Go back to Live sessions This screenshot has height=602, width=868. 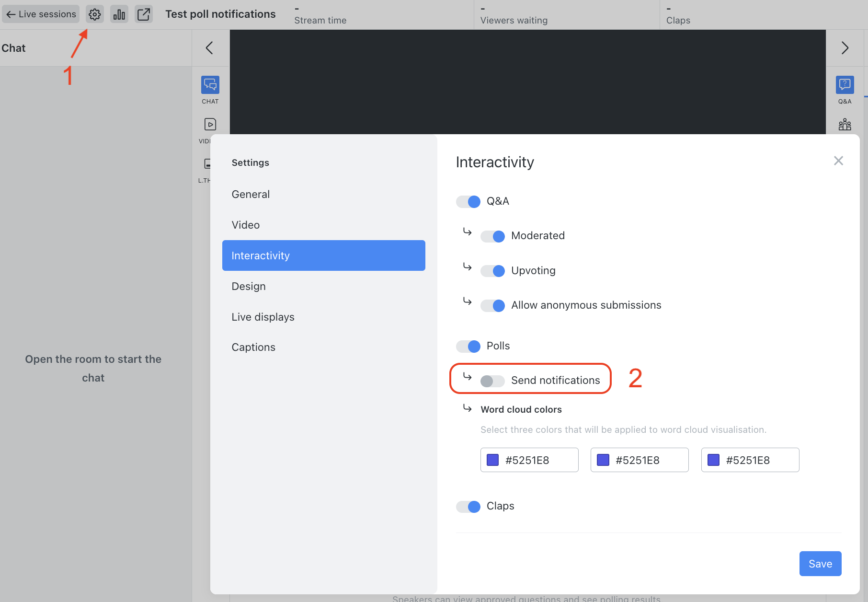coord(41,14)
